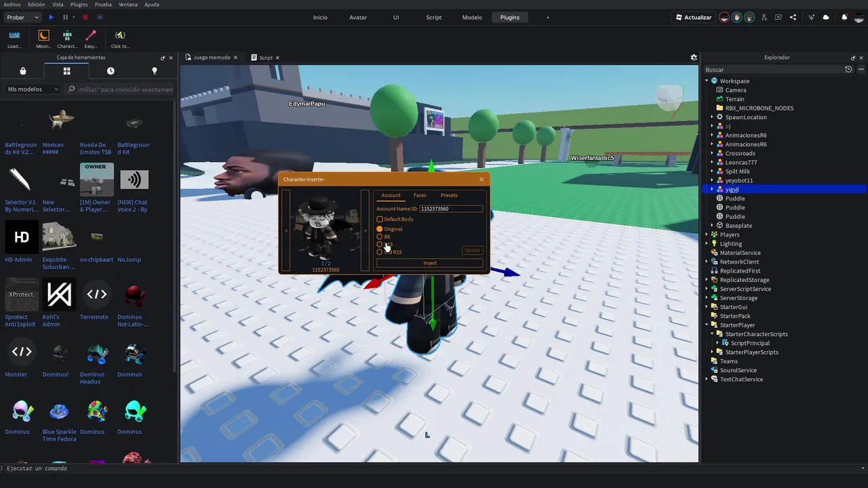This screenshot has height=488, width=868.
Task: Launch the Moon Animator plugin
Action: click(43, 39)
